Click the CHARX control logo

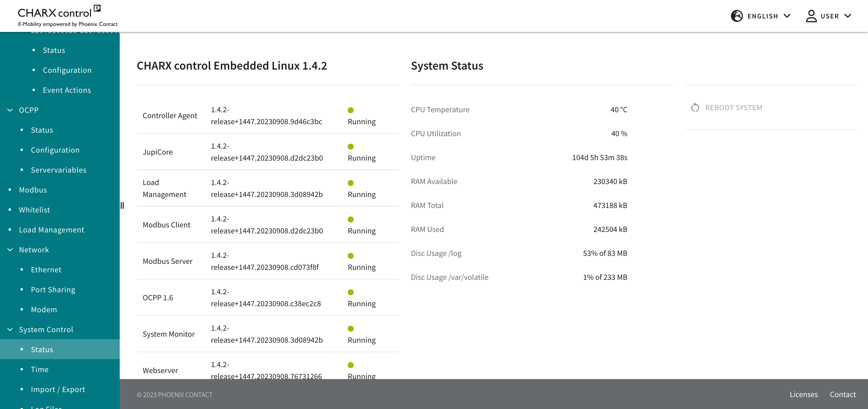click(x=67, y=16)
